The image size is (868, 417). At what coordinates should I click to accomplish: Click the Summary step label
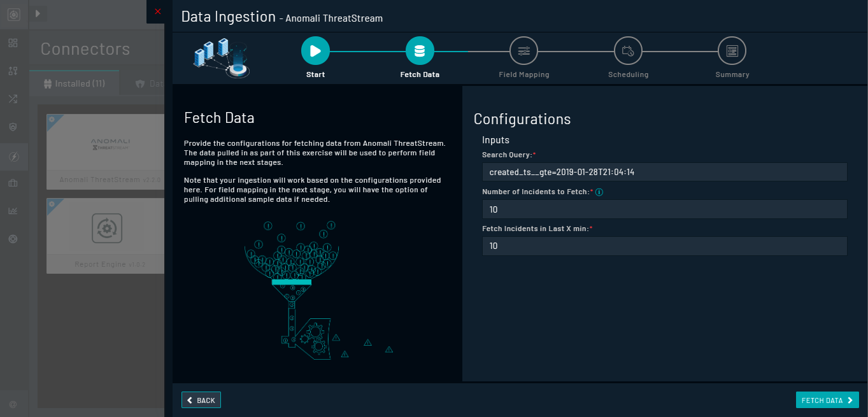click(732, 74)
